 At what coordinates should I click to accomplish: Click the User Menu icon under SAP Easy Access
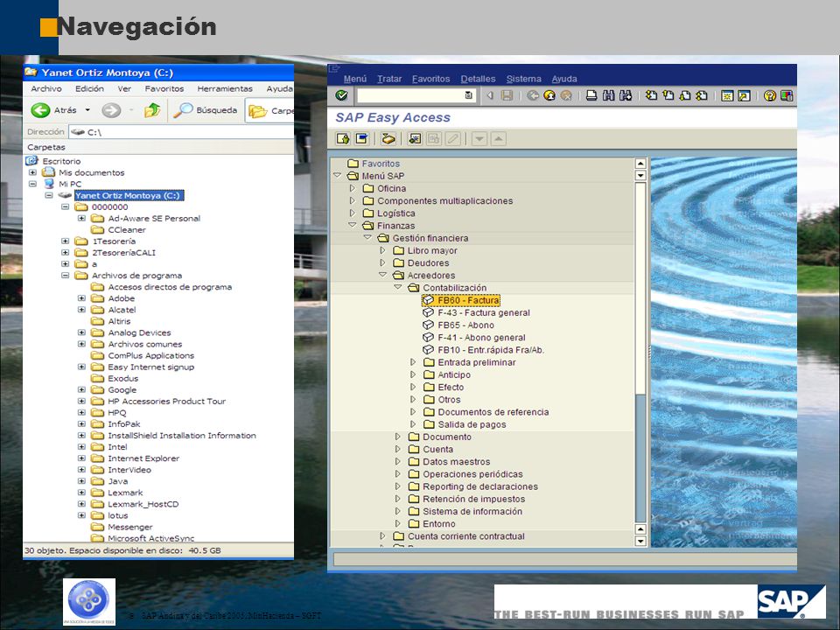pos(343,139)
